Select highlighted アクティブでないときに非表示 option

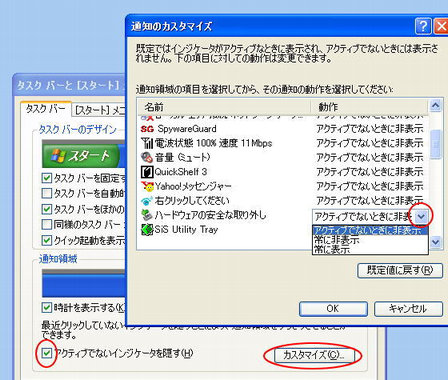(x=370, y=230)
